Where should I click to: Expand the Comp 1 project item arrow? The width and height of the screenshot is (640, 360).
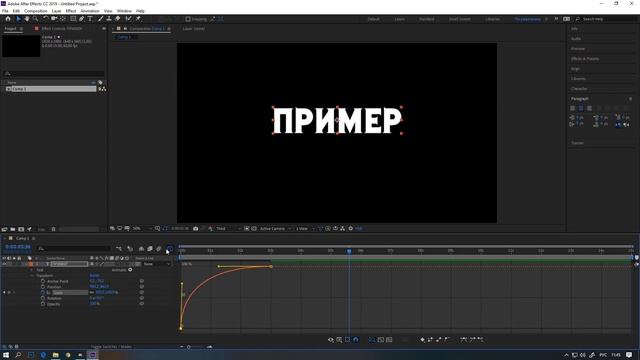click(x=8, y=89)
